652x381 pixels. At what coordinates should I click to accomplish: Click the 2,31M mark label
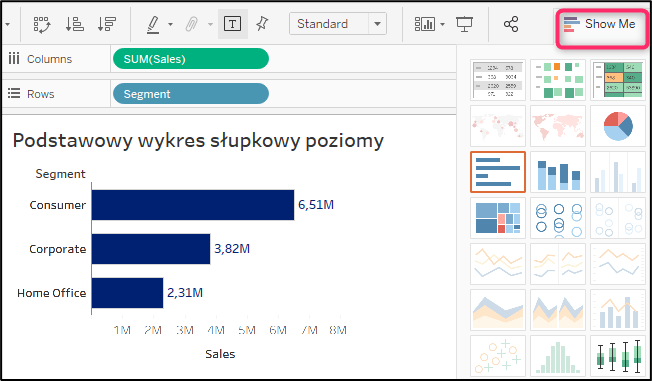click(185, 293)
